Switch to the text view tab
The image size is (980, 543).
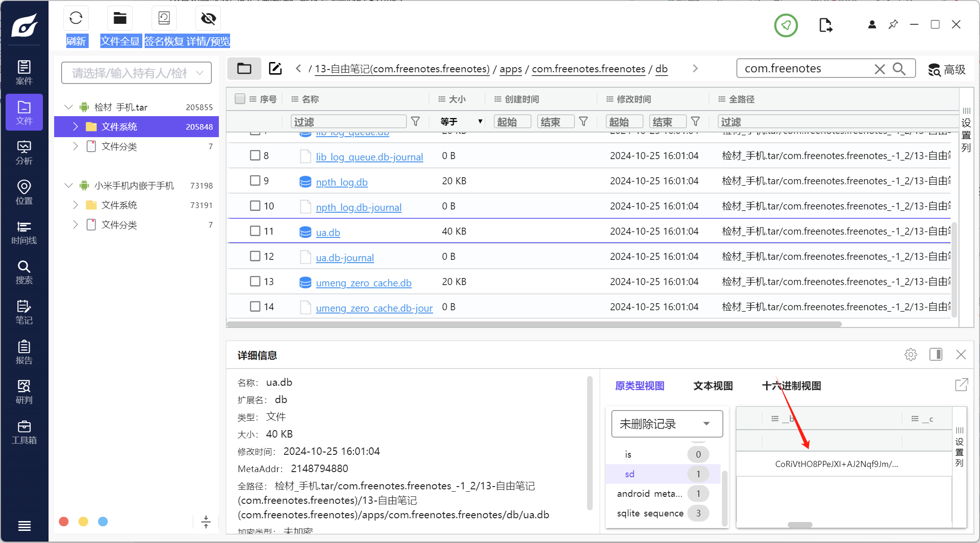tap(713, 386)
